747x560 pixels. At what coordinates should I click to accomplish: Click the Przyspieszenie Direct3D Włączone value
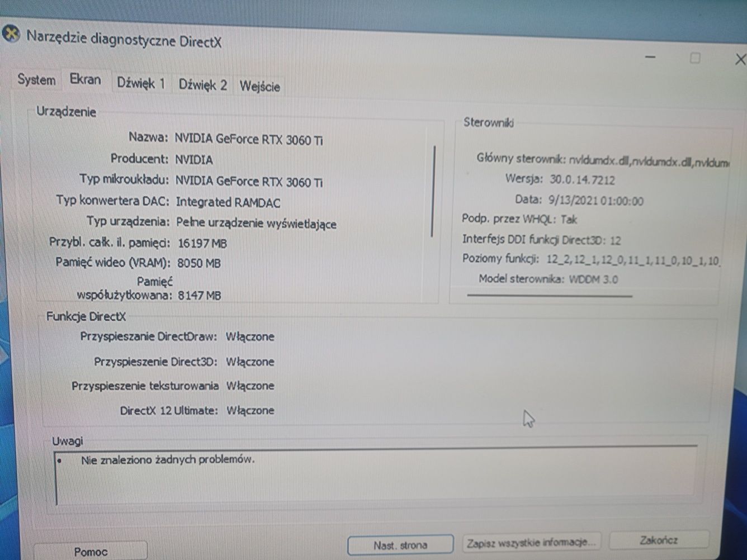[250, 362]
